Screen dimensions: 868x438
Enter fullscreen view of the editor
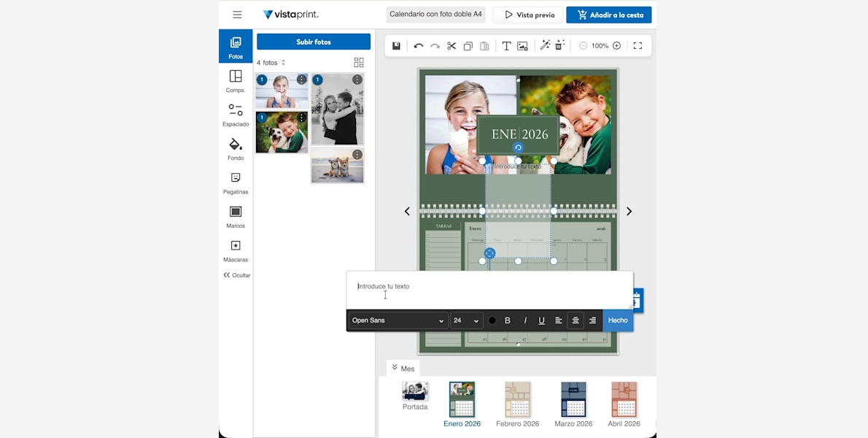(638, 46)
